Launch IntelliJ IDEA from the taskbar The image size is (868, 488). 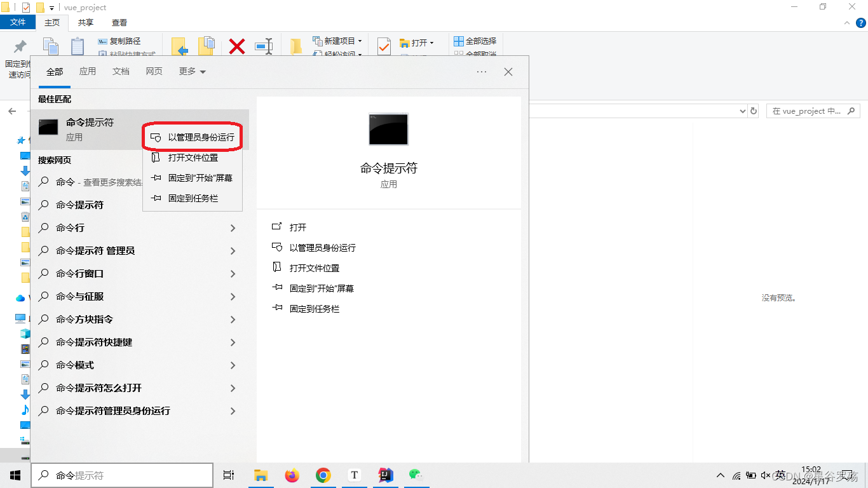(385, 475)
